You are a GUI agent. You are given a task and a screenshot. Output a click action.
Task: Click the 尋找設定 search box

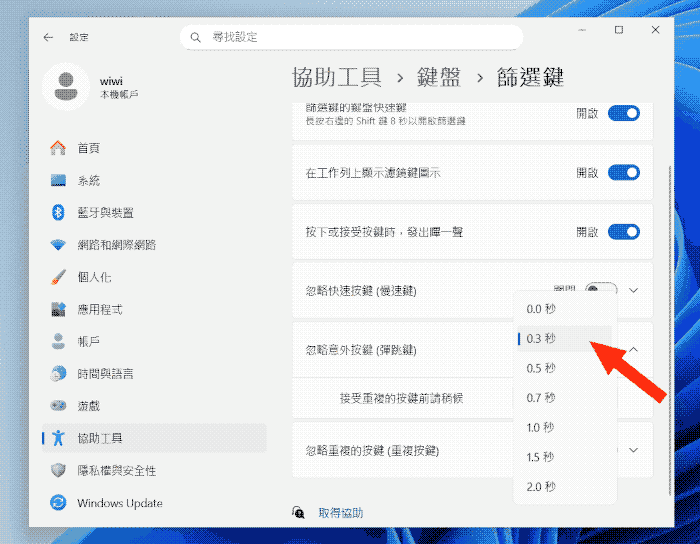click(x=360, y=37)
